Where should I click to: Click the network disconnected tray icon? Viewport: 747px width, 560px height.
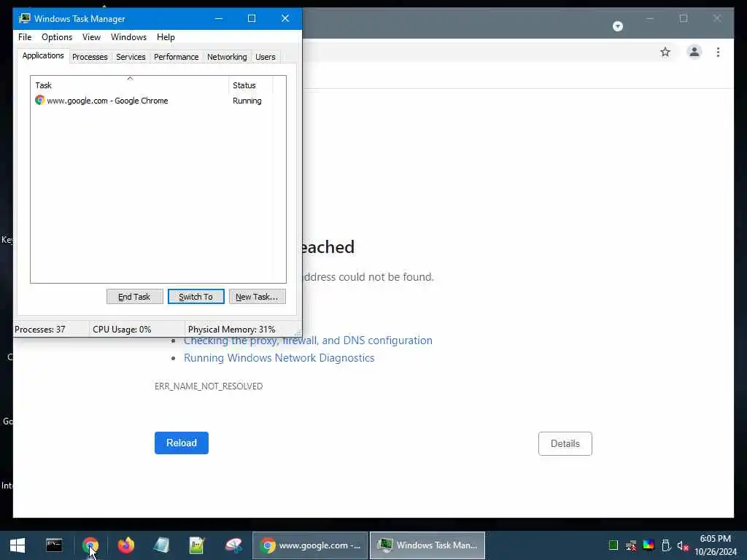pyautogui.click(x=631, y=545)
